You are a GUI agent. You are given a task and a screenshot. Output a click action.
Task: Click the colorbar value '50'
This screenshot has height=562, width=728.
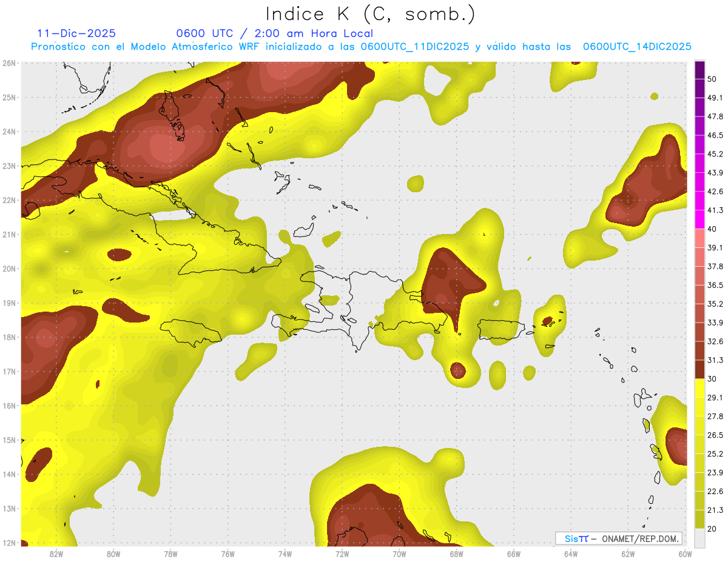[712, 79]
